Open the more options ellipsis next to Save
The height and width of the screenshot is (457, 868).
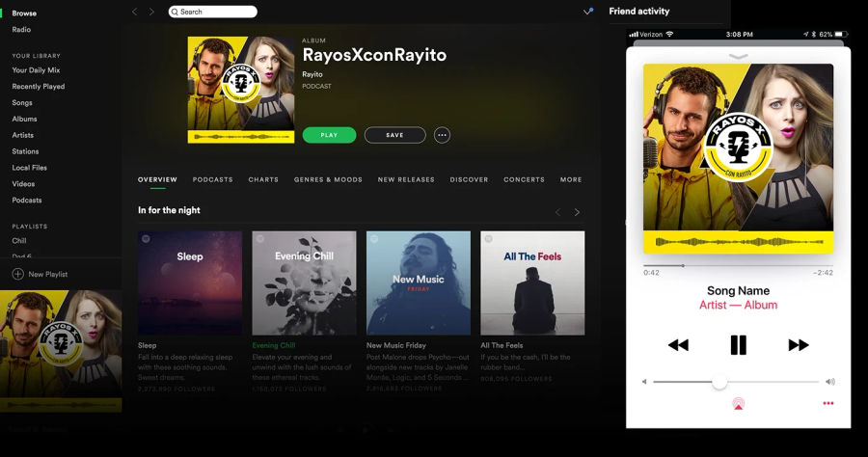(442, 135)
